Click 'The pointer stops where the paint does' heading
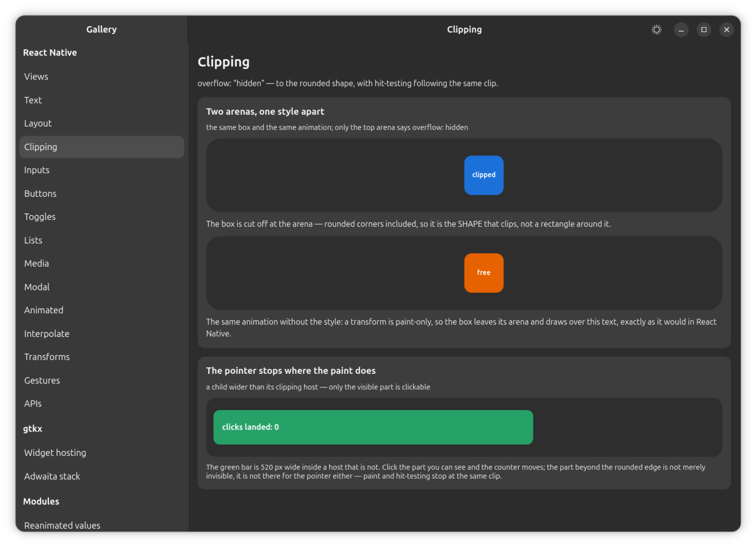 tap(291, 370)
